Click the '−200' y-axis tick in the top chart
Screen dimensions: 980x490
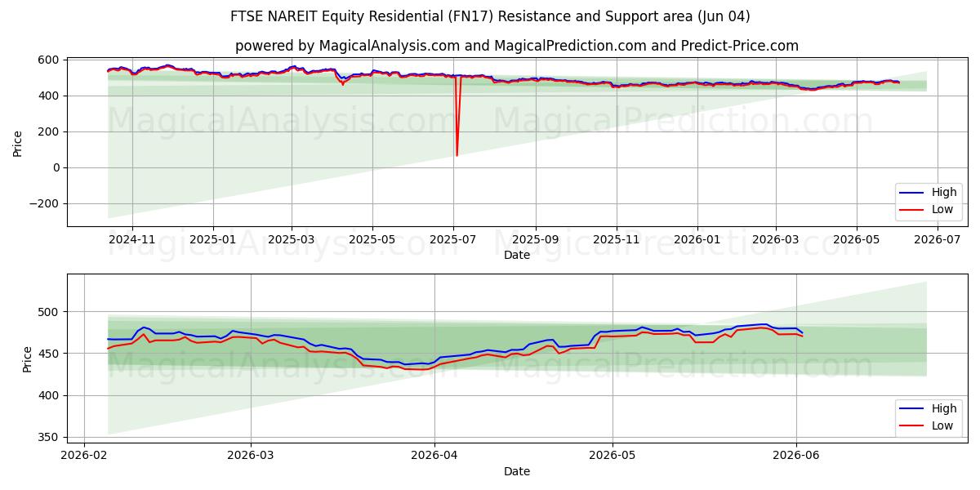pyautogui.click(x=43, y=203)
